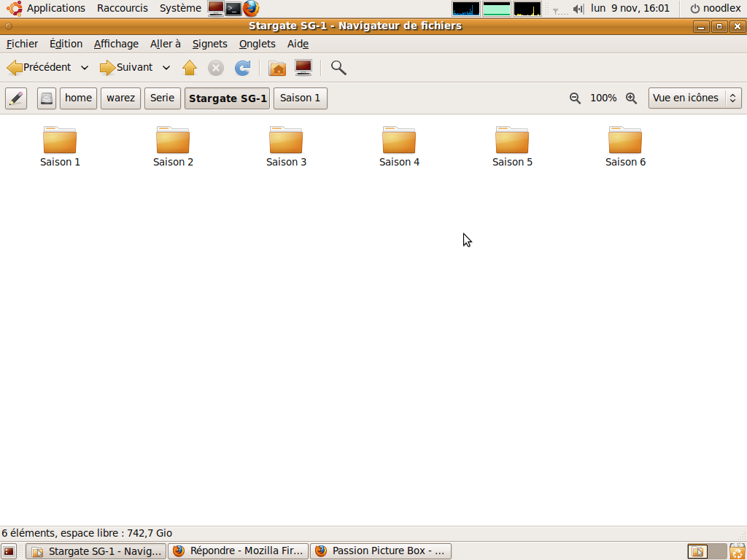
Task: Launch Firefox from the top panel
Action: [x=251, y=9]
